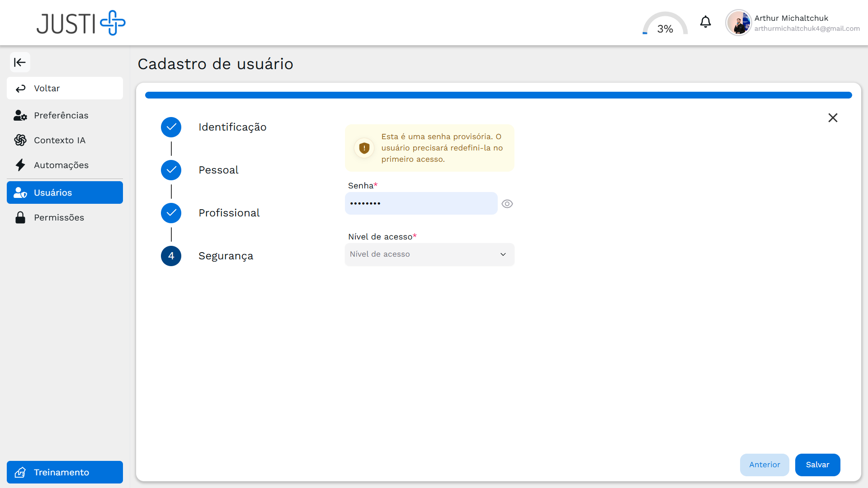Go back with Anterior button

(764, 465)
